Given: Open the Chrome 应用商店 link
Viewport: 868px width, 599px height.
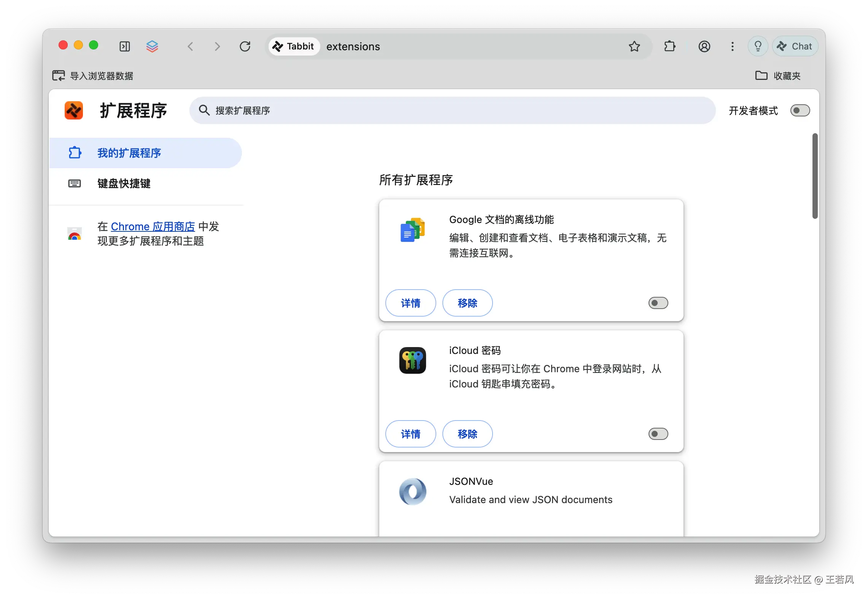Looking at the screenshot, I should click(153, 227).
